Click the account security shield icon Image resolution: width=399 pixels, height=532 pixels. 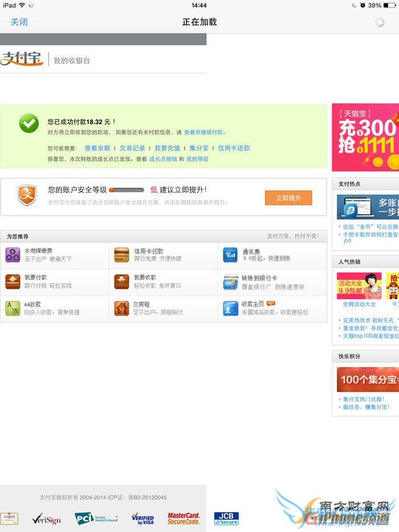27,195
